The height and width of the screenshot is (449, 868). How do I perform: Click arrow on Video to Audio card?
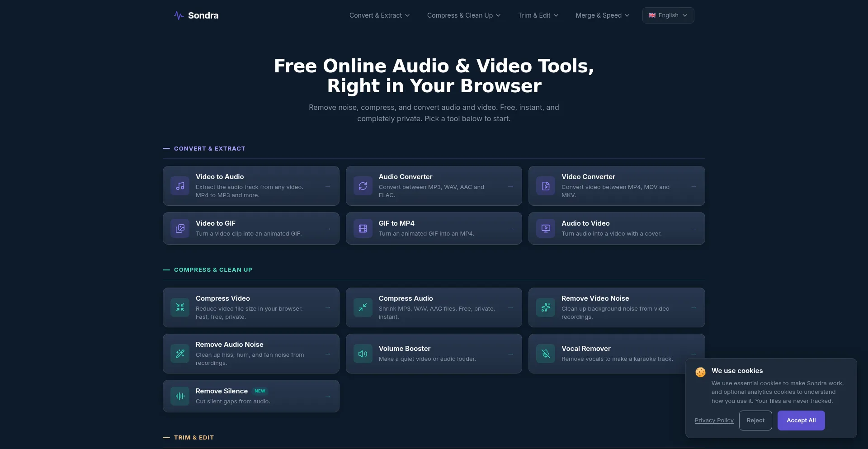pyautogui.click(x=328, y=186)
